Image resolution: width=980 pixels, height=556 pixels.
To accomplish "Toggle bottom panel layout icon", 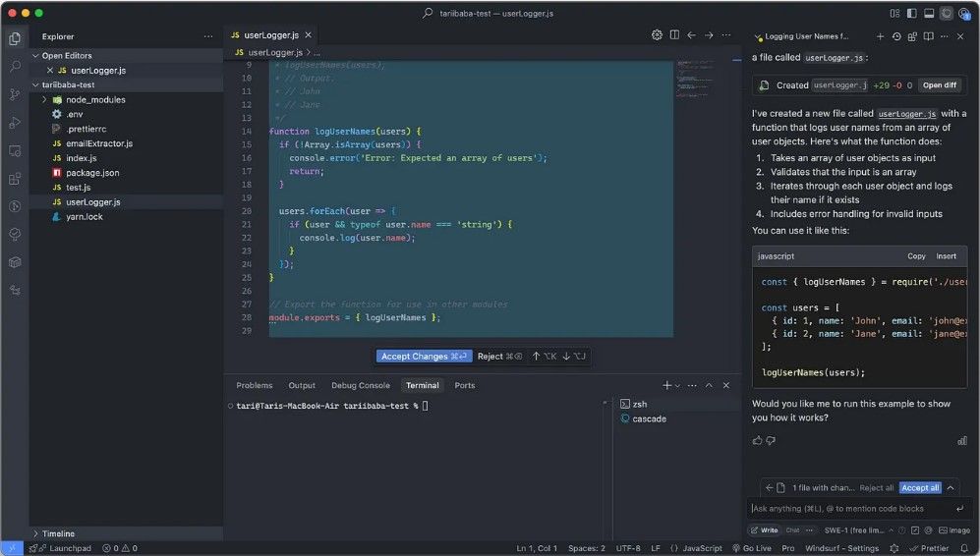I will coord(929,13).
